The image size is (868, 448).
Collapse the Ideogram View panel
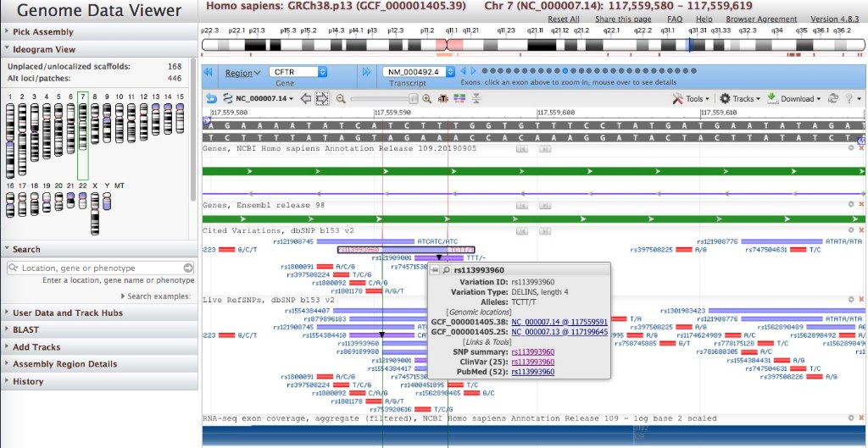(99, 48)
